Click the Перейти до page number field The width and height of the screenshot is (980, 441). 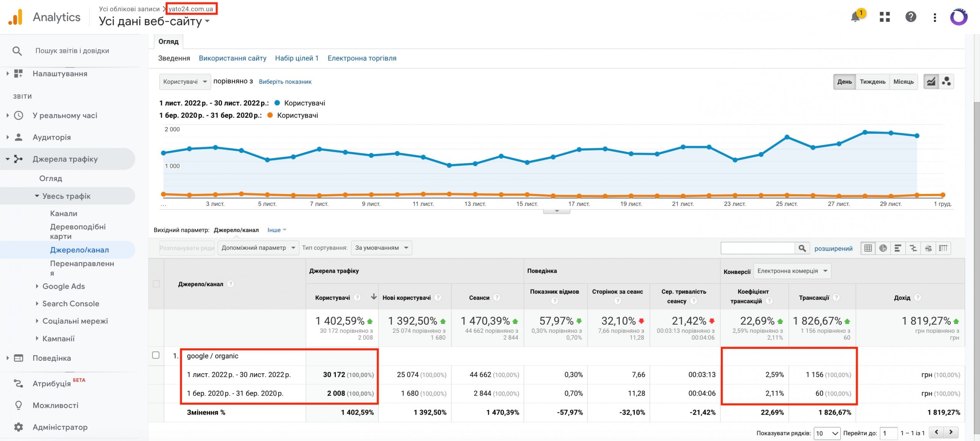tap(889, 433)
